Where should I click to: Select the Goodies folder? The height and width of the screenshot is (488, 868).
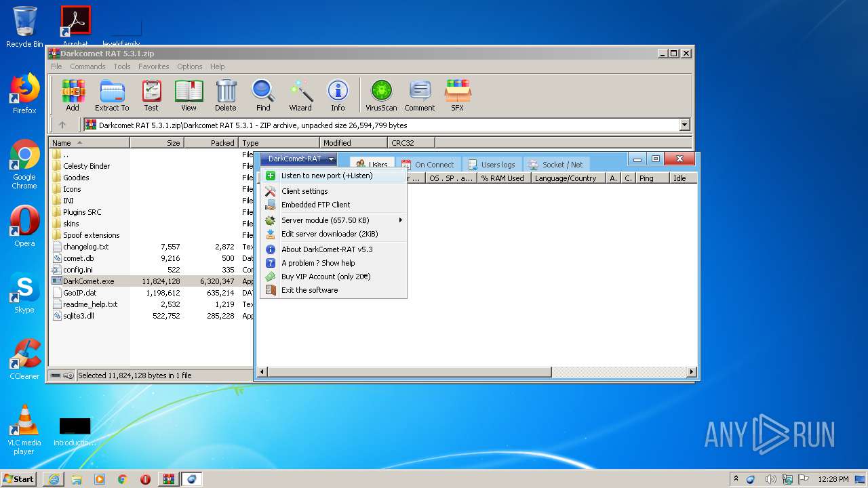[76, 178]
